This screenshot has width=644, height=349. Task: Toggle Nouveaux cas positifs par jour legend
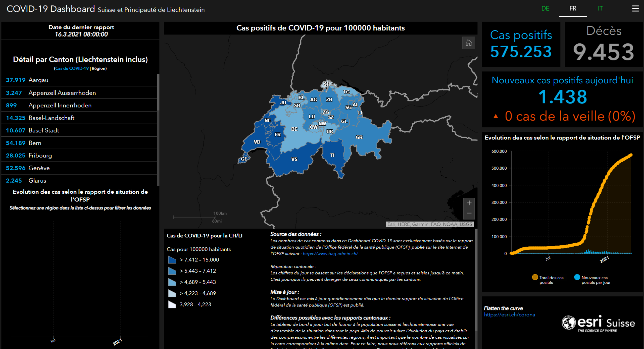click(577, 277)
